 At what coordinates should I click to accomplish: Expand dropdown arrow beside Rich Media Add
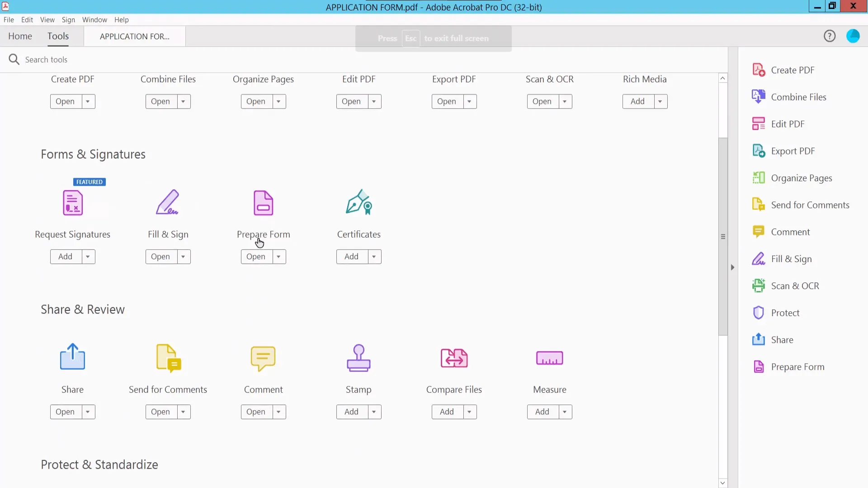[x=660, y=102]
